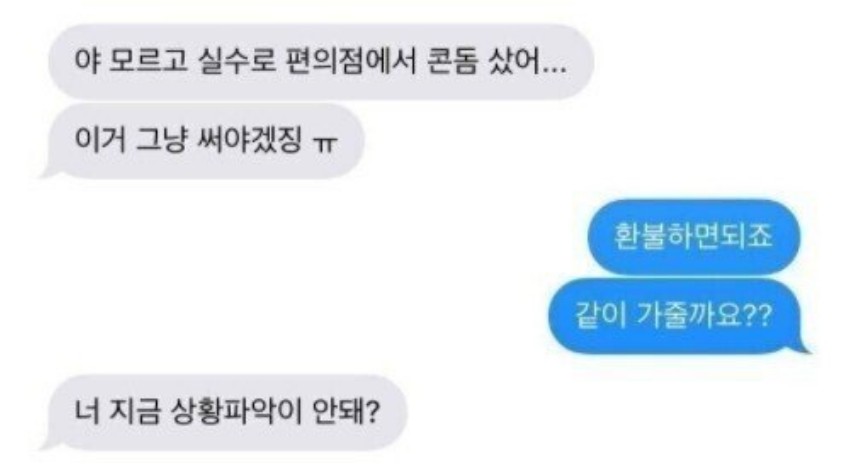The image size is (851, 464).
Task: Select the gray bubble '이거 그냥 써야겠징 ㅠ'
Action: click(x=204, y=141)
